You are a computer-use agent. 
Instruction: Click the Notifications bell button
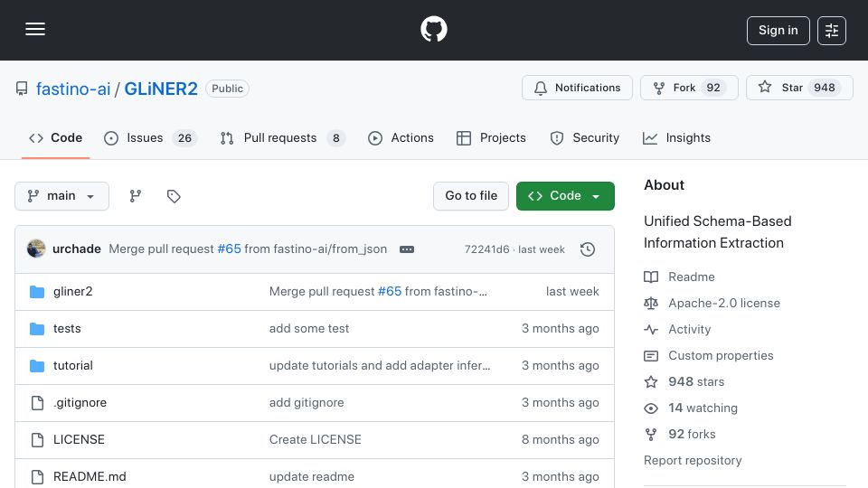pos(577,88)
